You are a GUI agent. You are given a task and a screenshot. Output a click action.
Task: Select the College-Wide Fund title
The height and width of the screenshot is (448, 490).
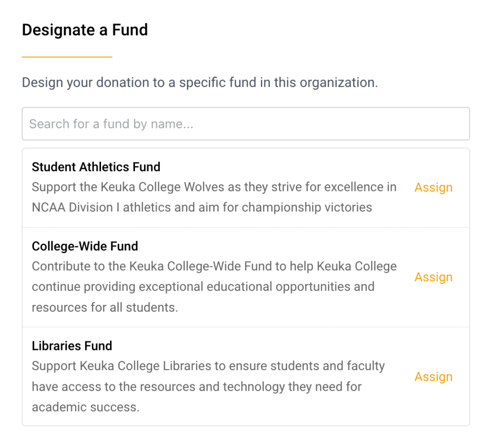click(x=85, y=246)
